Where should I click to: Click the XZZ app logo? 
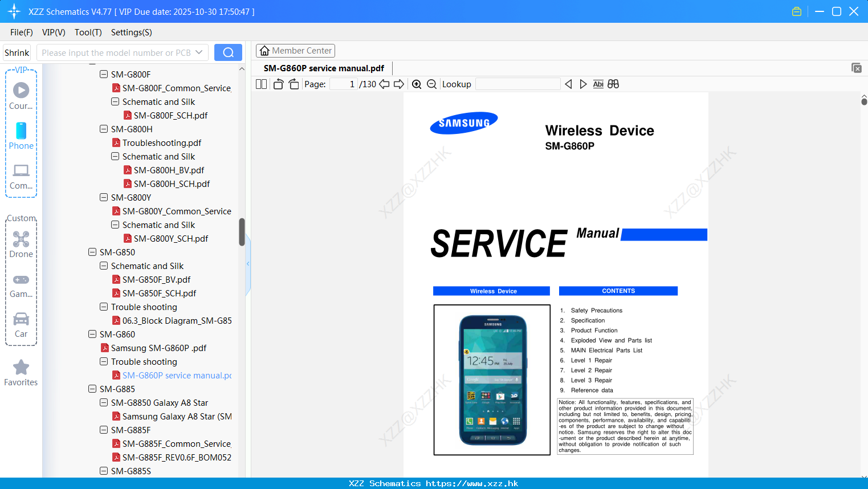coord(14,11)
